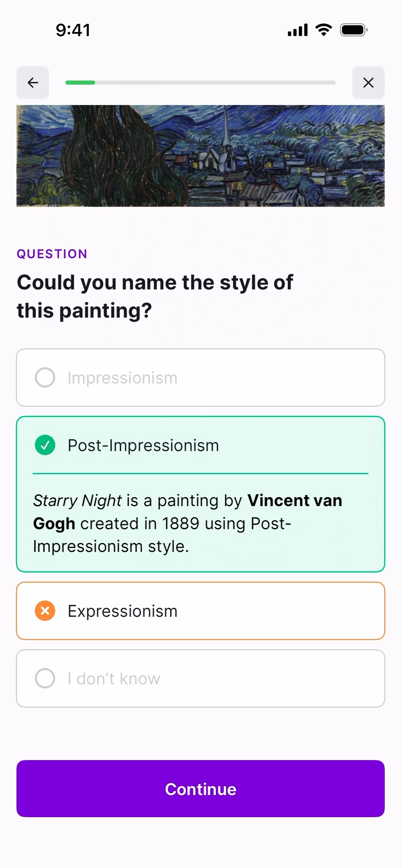Select the "I don't know" radio button
401x868 pixels.
click(x=45, y=678)
